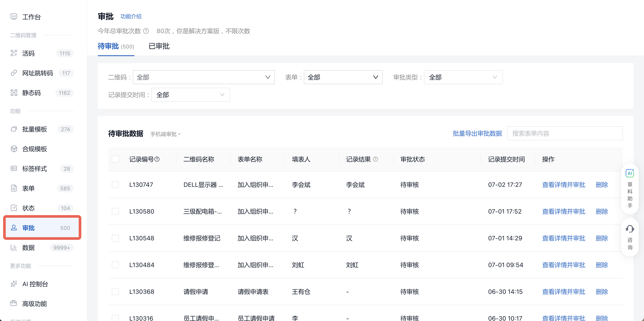Viewport: 644px width, 321px height.
Task: Click the 标签样式 icon
Action: click(14, 168)
